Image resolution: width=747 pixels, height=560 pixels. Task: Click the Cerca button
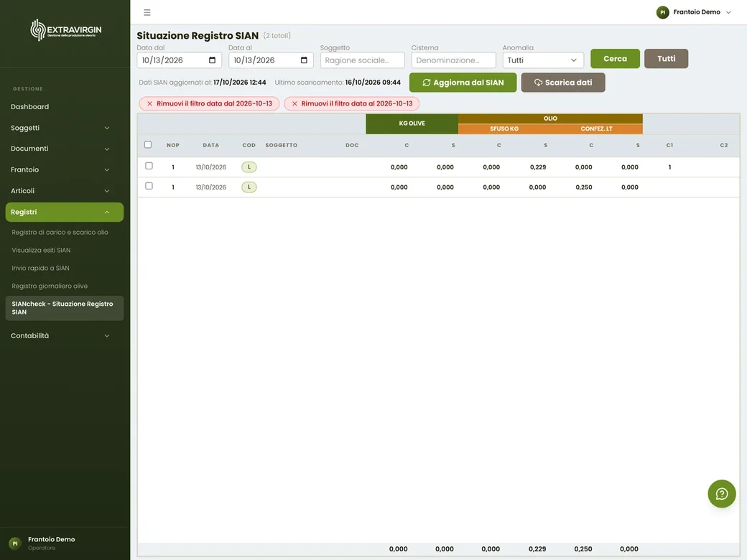click(x=615, y=59)
